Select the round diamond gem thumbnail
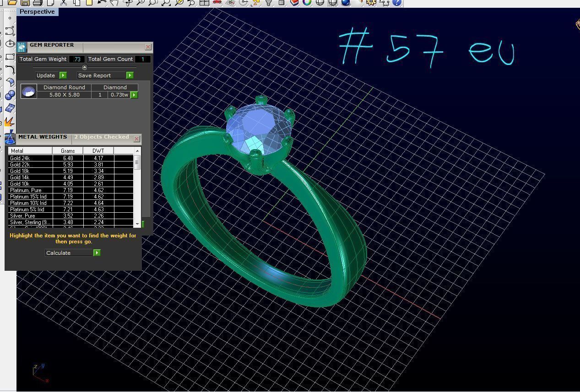This screenshot has height=392, width=580. tap(29, 91)
